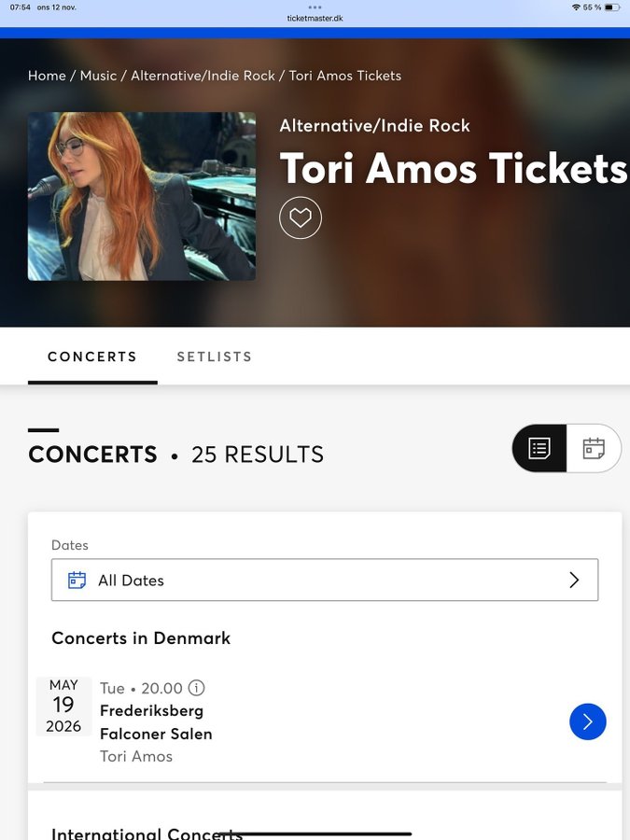Switch to calendar view of concerts

(x=594, y=449)
